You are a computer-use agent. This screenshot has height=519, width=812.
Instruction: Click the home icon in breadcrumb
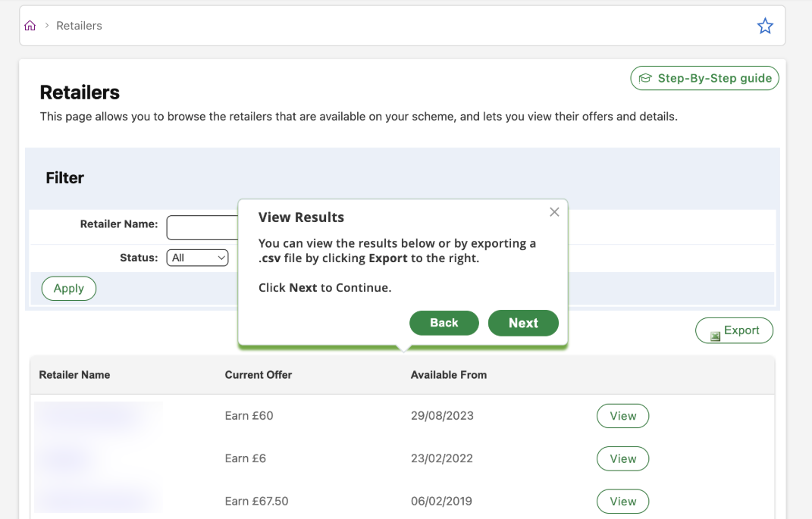(x=30, y=26)
